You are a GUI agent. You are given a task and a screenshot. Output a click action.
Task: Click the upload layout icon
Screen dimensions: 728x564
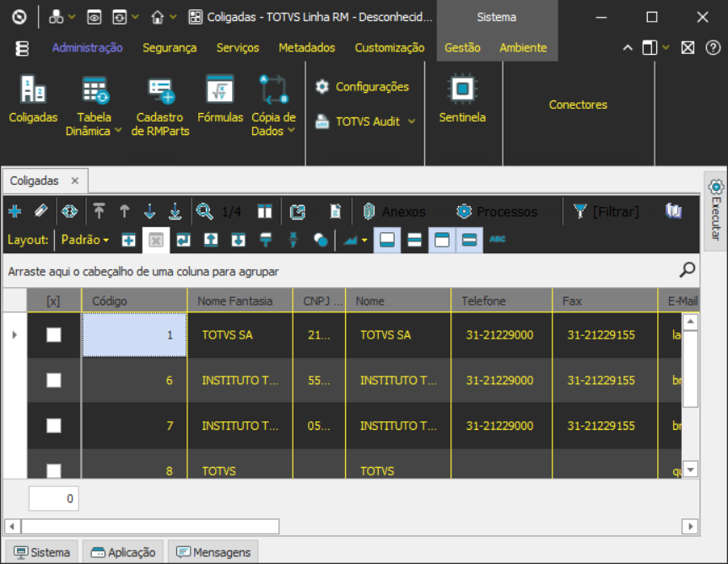click(211, 240)
